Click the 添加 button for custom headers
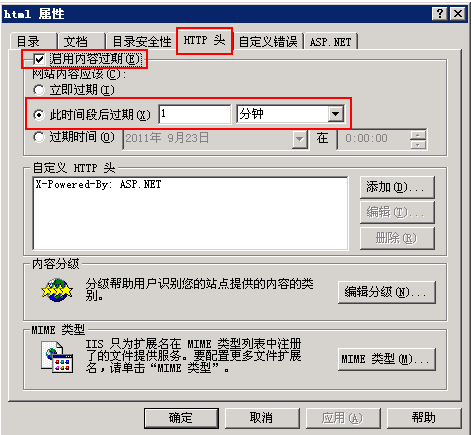Image resolution: width=471 pixels, height=435 pixels. (x=397, y=187)
